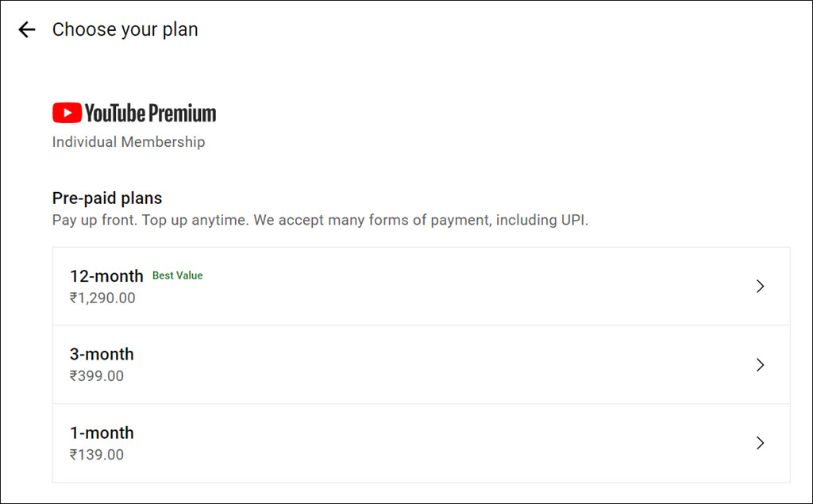Click the word "Premium" in the logo
This screenshot has width=813, height=504.
coord(183,113)
